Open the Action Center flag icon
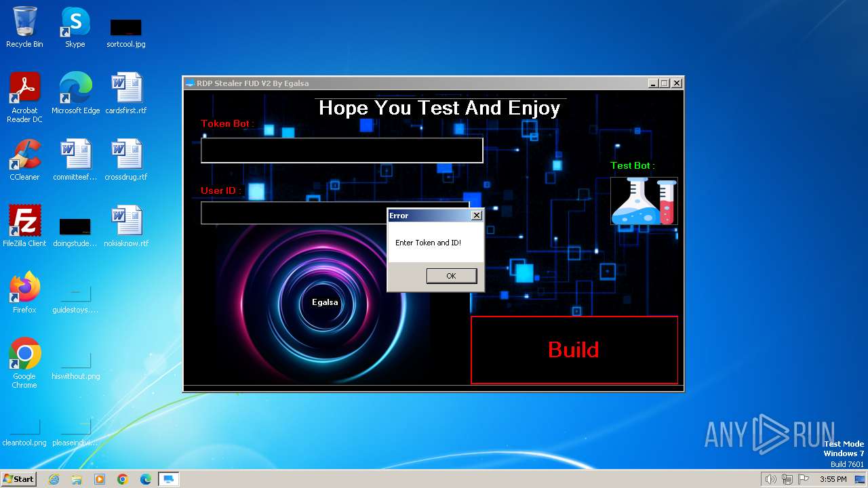The height and width of the screenshot is (488, 868). [x=804, y=479]
